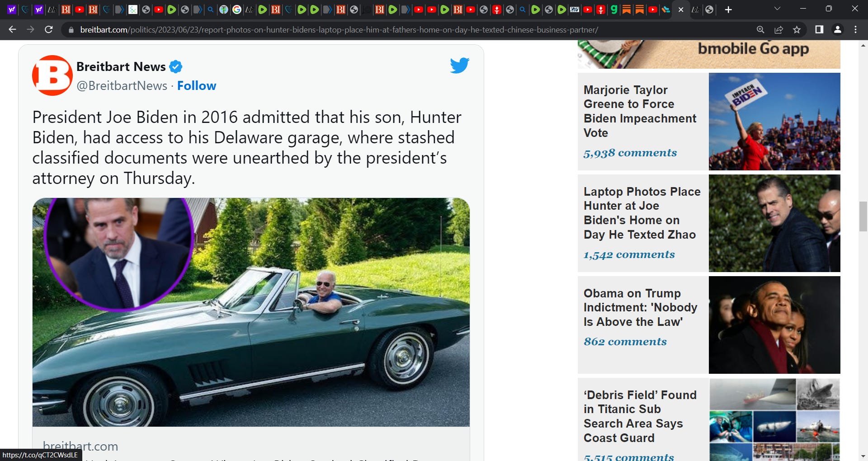Click the Twitter bird icon in tweet
868x461 pixels.
pos(460,66)
